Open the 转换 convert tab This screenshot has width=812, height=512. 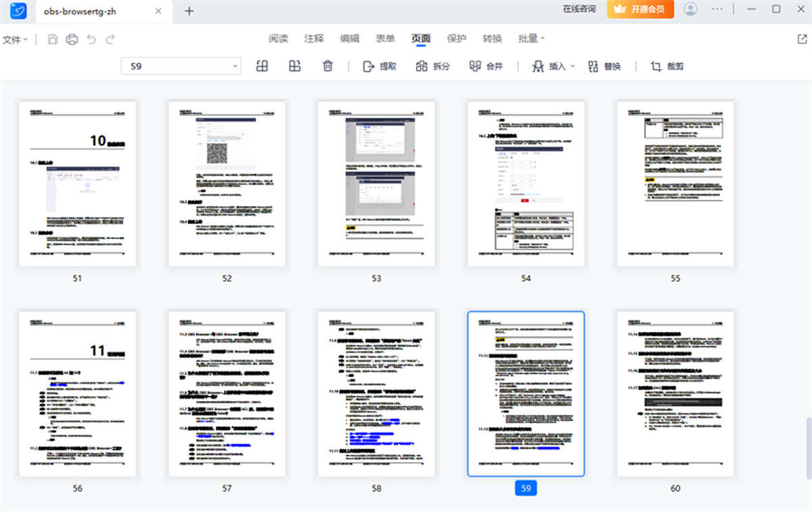(x=492, y=39)
